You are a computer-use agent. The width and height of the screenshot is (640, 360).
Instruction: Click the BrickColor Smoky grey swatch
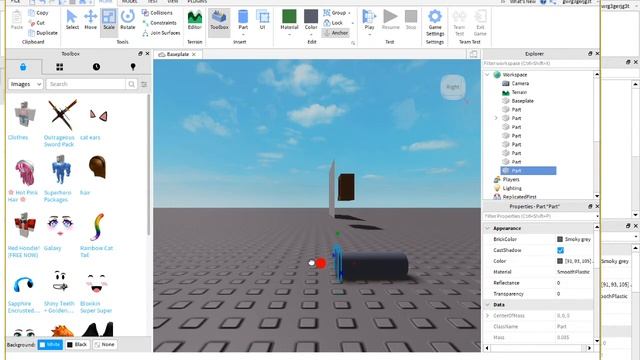[x=560, y=239]
